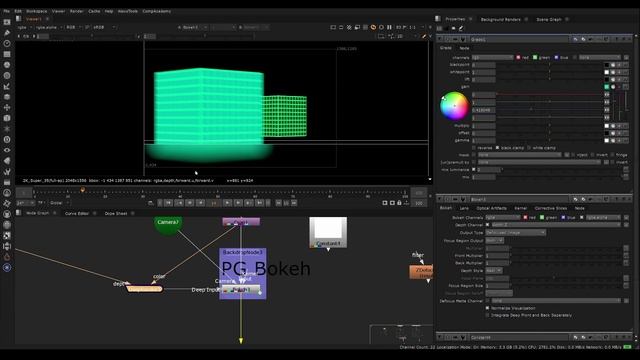Open the Kernel tab in Bokeh1
The width and height of the screenshot is (640, 360).
(x=520, y=208)
